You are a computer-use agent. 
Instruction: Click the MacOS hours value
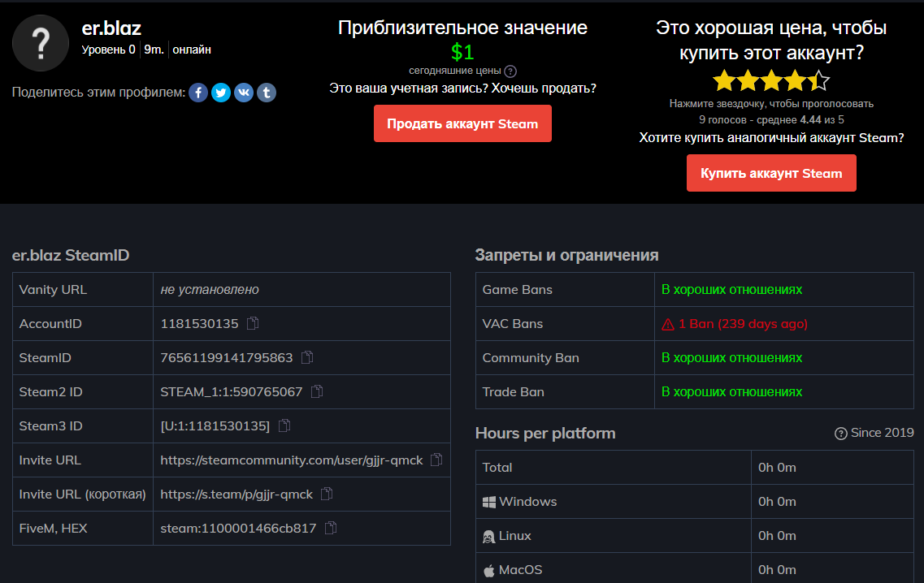pos(777,570)
